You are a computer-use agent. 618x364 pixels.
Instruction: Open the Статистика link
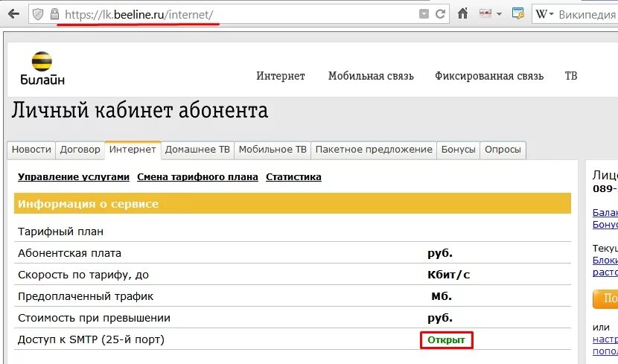coord(293,177)
